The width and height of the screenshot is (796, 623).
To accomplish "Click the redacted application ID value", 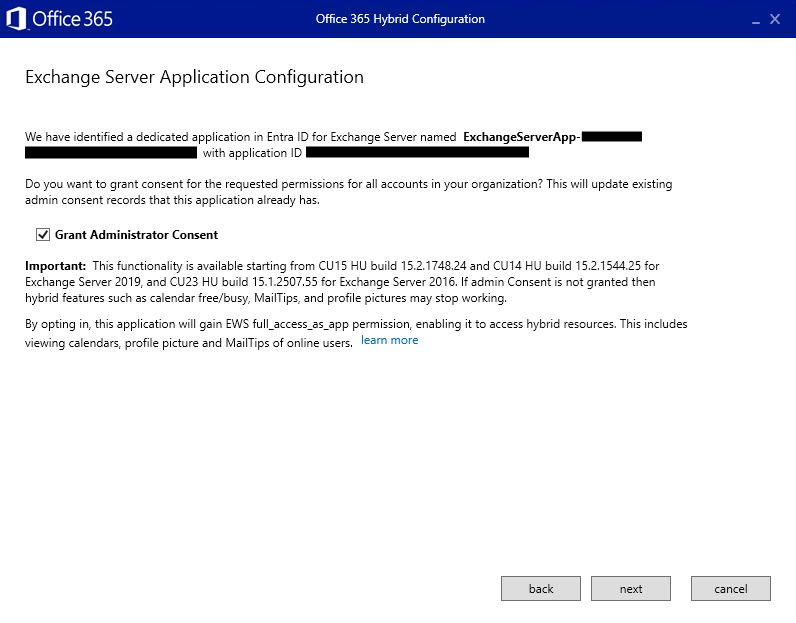I will click(417, 153).
